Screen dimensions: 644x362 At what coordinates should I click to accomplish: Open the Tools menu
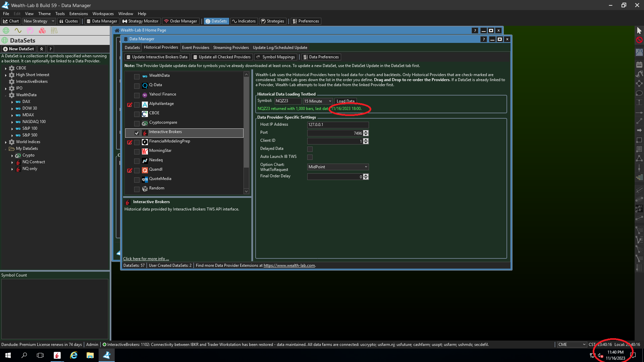point(60,14)
